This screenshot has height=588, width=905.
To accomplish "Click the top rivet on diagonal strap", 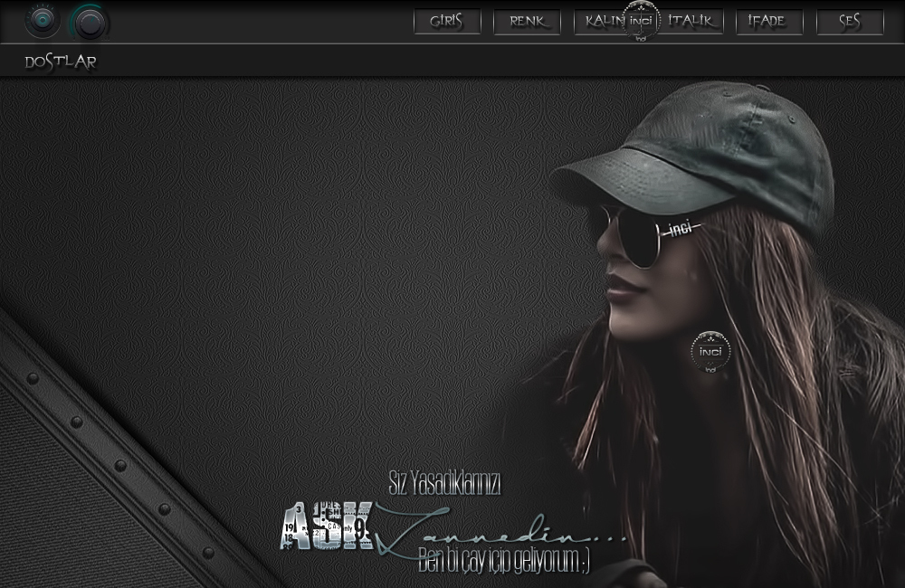I will click(x=33, y=378).
